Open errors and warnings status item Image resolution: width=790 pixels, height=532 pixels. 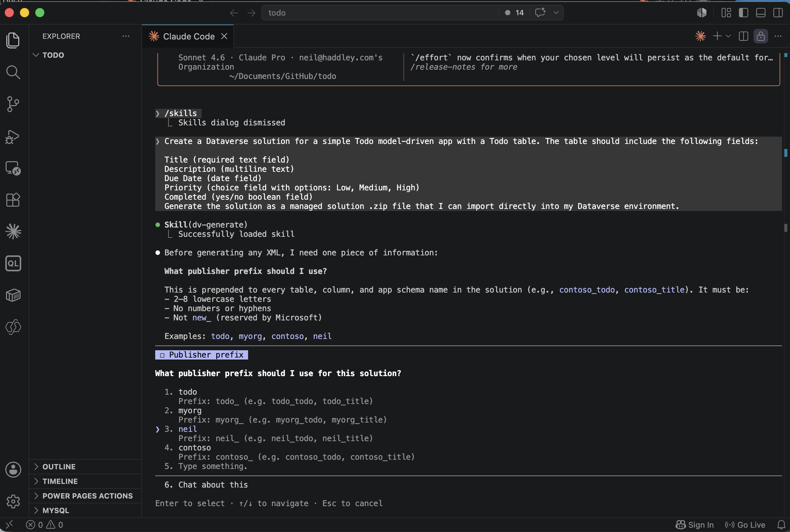(x=44, y=525)
